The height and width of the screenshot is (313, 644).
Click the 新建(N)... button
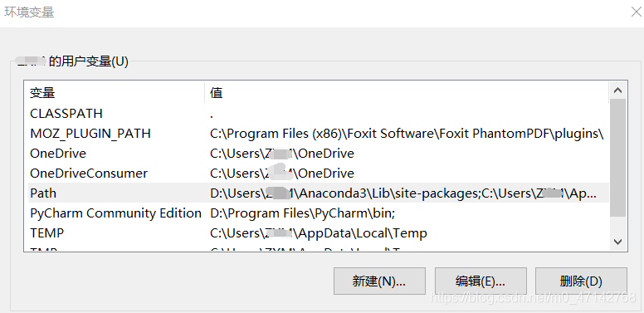pyautogui.click(x=379, y=281)
